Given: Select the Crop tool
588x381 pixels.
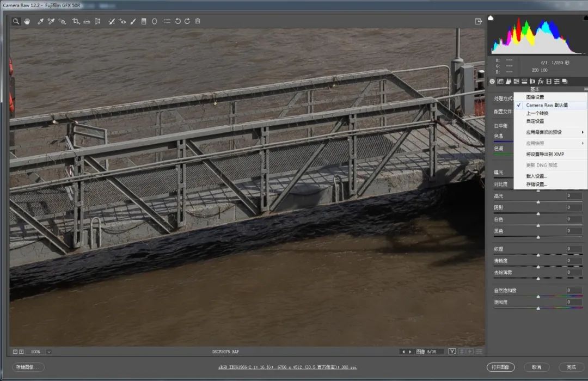Looking at the screenshot, I should click(x=76, y=21).
